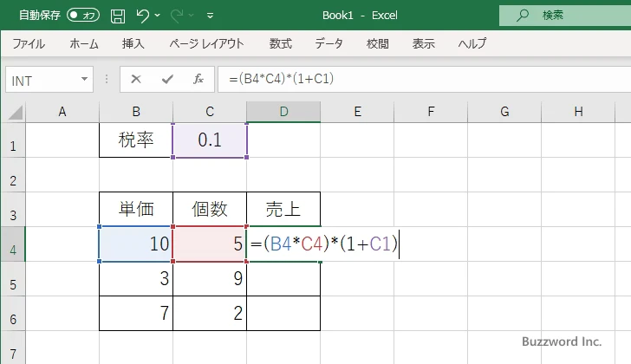The image size is (631, 364).
Task: Click the Redo arrow icon
Action: pos(177,16)
